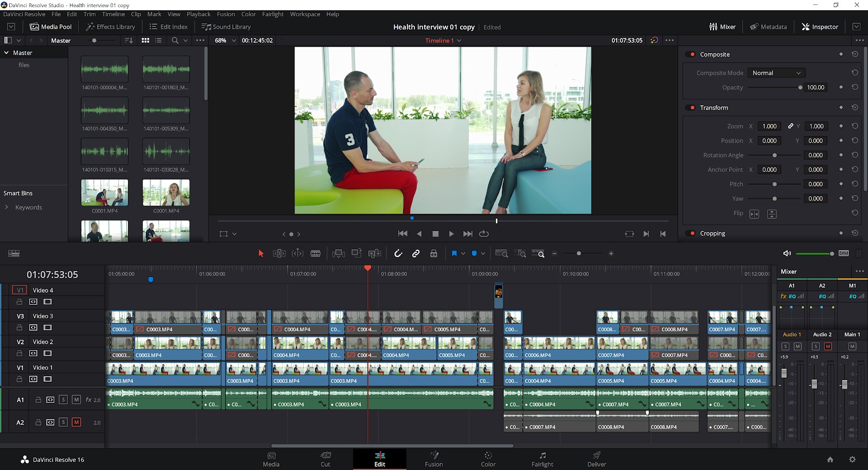Expand the Keywords smart bin
868x470 pixels.
pyautogui.click(x=7, y=207)
